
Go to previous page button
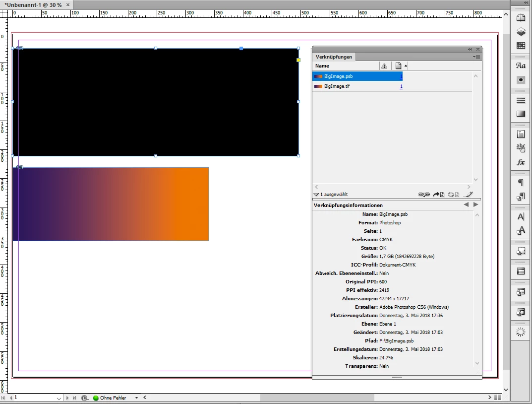(11, 398)
